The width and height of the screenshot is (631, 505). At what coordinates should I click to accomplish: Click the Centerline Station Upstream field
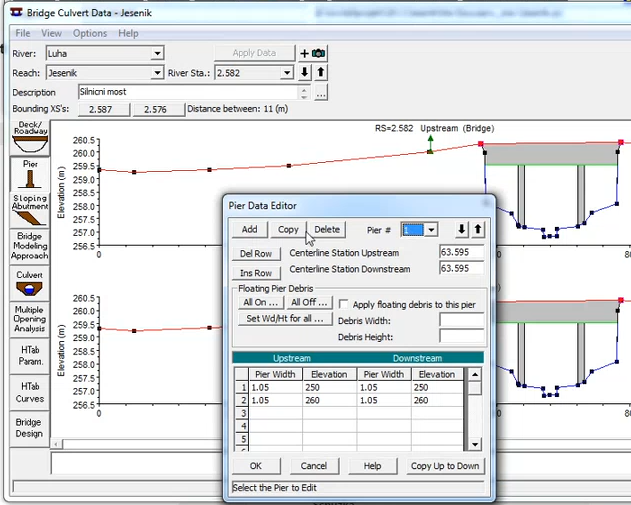[461, 252]
